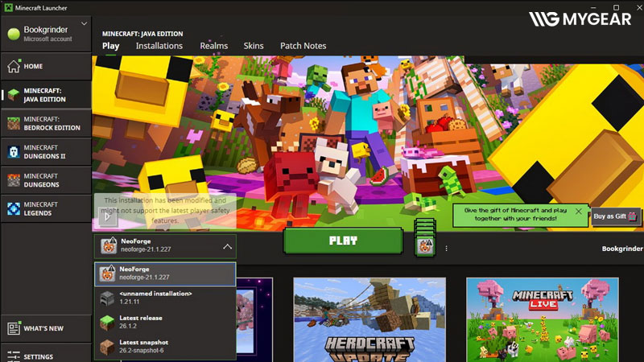Screen dimensions: 644x362
Task: Open Minecraft Legends in sidebar
Action: [x=46, y=208]
